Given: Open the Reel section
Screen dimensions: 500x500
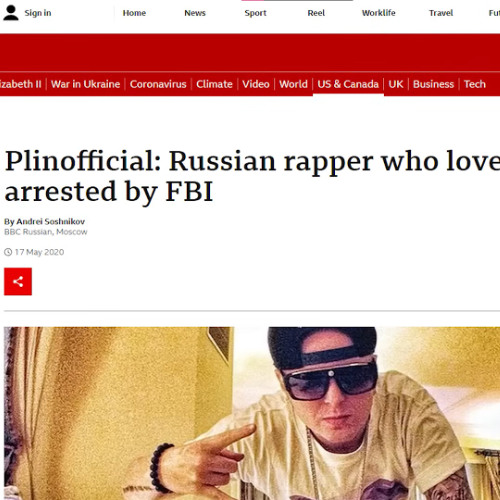Looking at the screenshot, I should (x=316, y=13).
